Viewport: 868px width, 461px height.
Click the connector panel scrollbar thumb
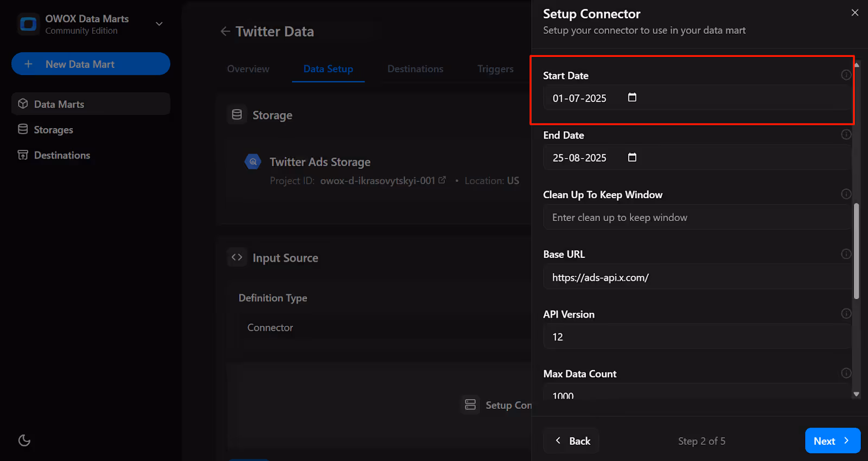(x=857, y=251)
